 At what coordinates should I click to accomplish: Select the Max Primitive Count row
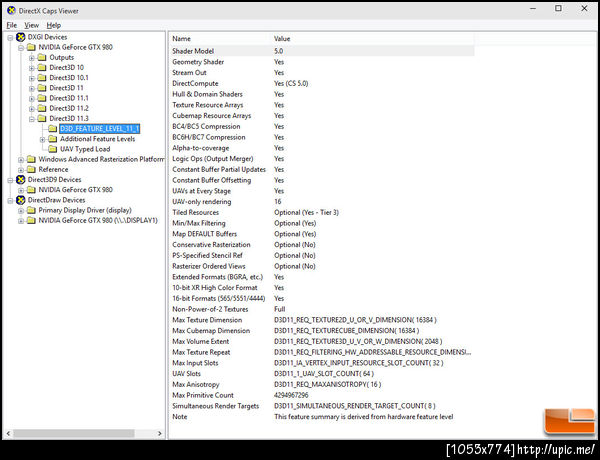322,395
